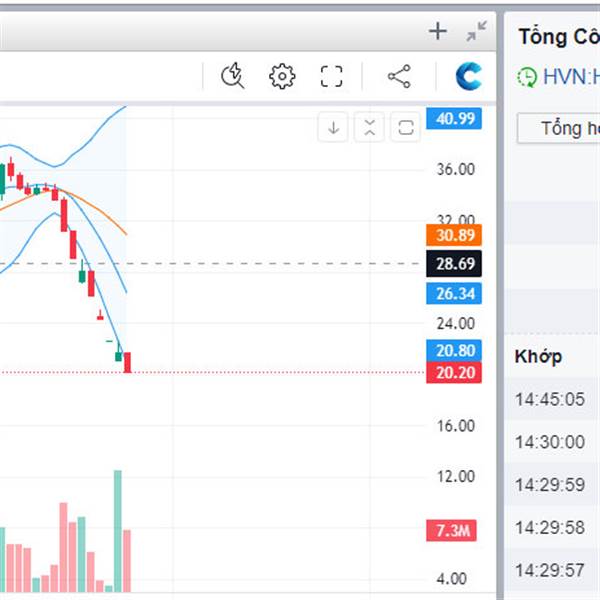
Task: Open chart settings gear
Action: (282, 76)
